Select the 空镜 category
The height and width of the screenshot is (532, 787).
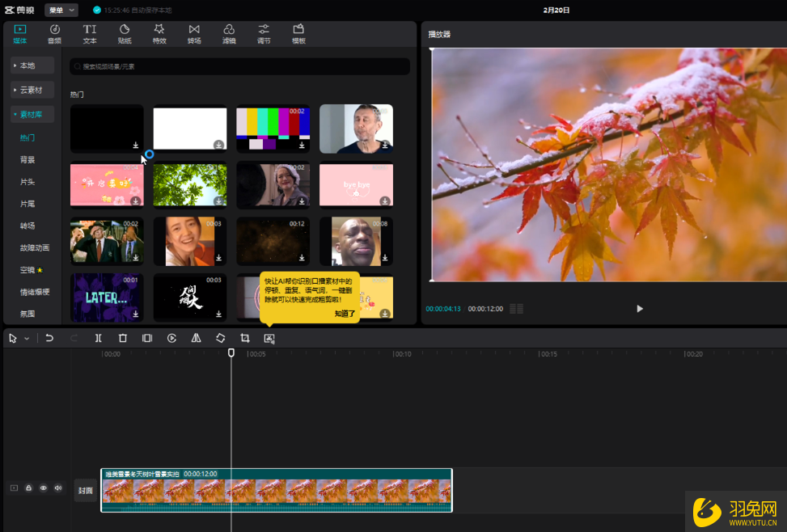[31, 270]
